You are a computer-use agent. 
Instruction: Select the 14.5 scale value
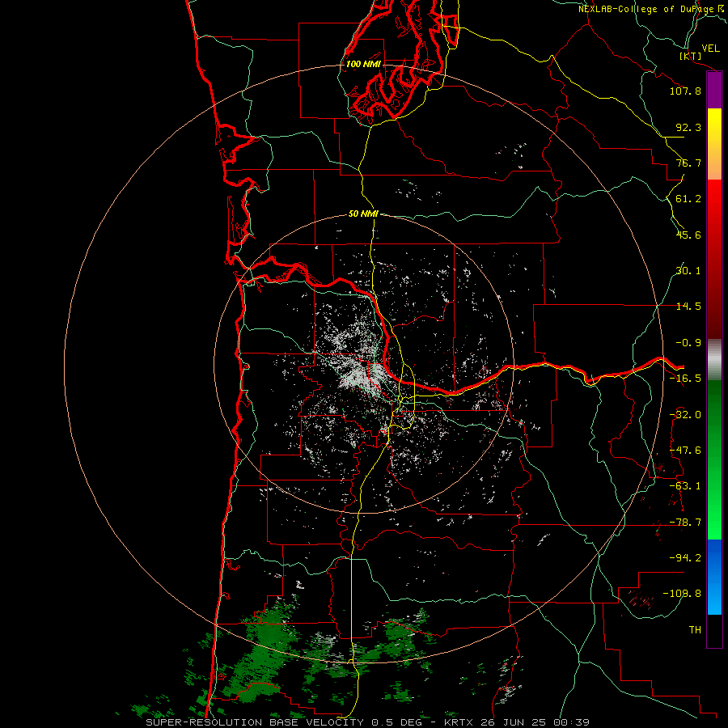click(x=688, y=307)
